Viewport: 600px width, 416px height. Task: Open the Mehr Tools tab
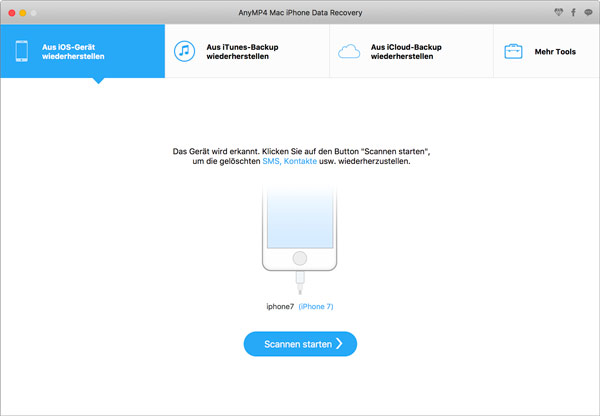pyautogui.click(x=546, y=51)
